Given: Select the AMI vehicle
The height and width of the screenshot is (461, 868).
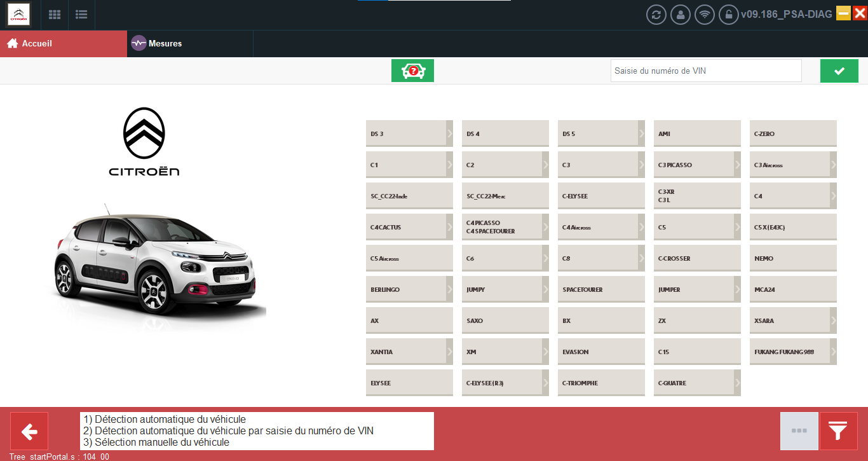Looking at the screenshot, I should (x=697, y=134).
